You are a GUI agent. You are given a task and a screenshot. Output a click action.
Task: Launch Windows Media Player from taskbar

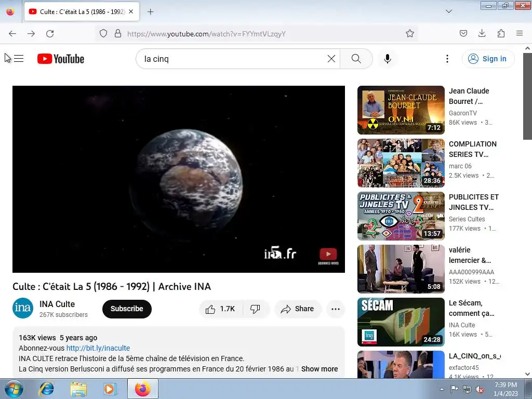tap(110, 389)
